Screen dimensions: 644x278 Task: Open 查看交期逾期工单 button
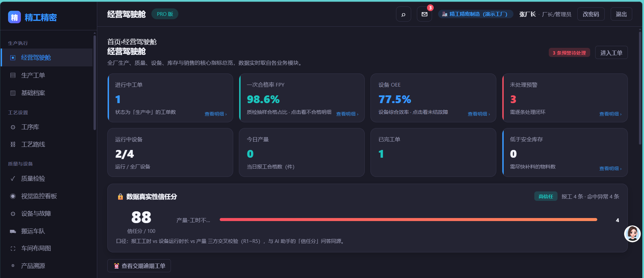(139, 266)
